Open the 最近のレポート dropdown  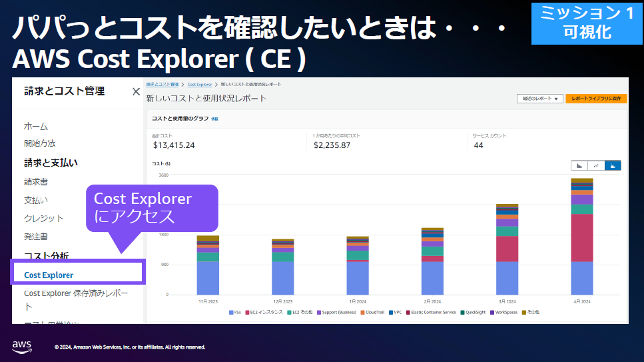coord(539,99)
